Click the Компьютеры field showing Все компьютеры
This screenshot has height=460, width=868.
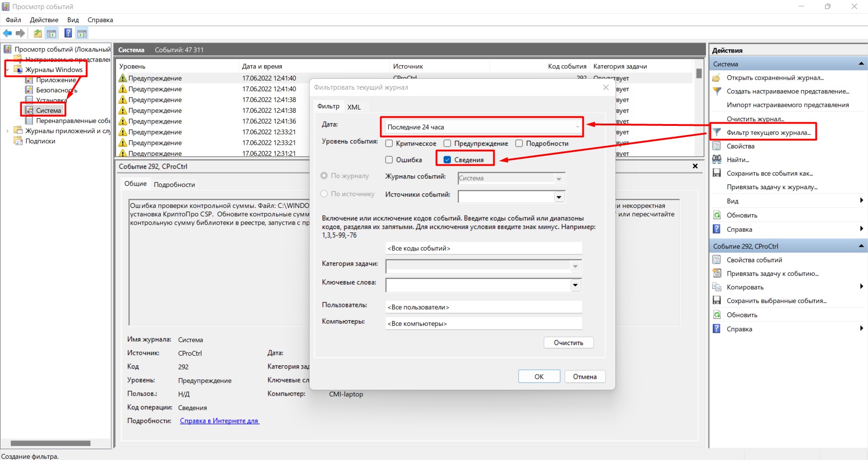click(x=483, y=323)
